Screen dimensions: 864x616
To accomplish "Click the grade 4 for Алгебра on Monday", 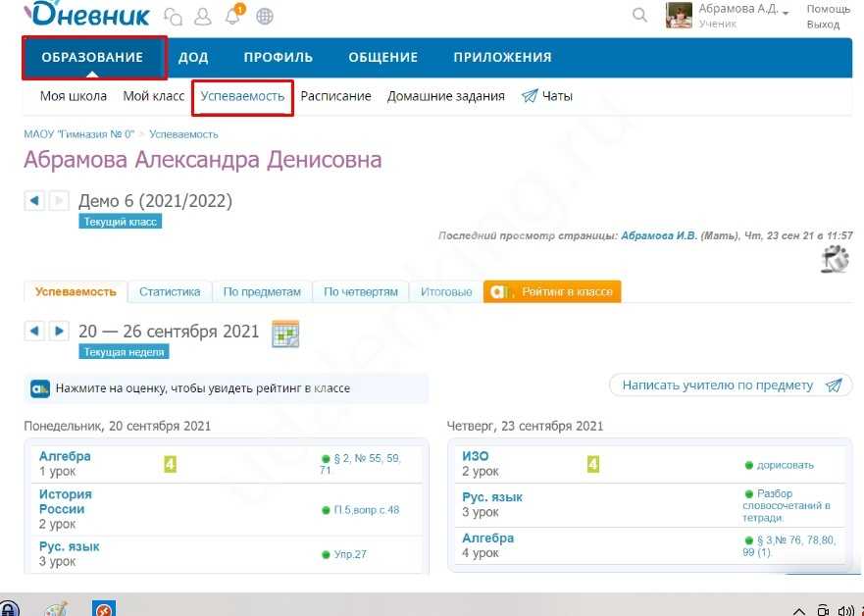I will pyautogui.click(x=170, y=463).
